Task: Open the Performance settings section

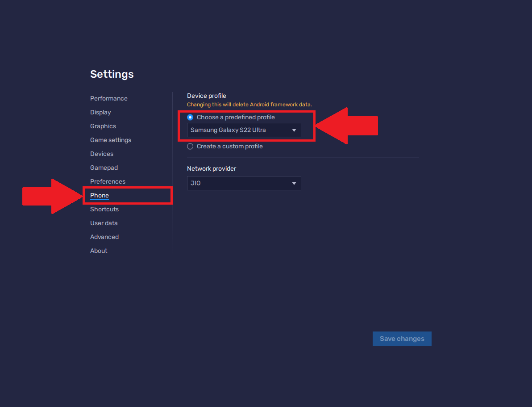Action: tap(109, 98)
